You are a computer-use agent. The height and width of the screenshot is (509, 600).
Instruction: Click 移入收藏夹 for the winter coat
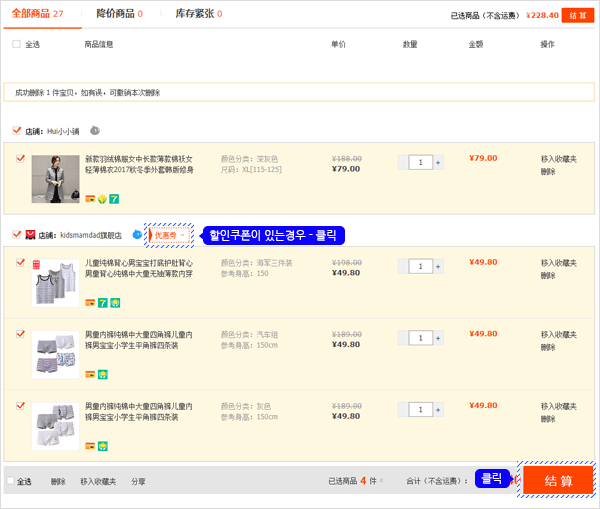558,158
